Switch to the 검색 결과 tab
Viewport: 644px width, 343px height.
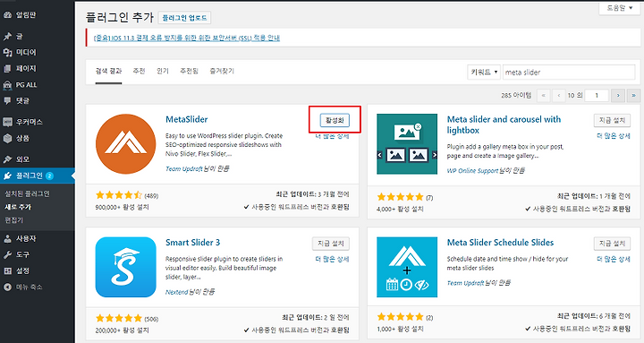tap(108, 71)
